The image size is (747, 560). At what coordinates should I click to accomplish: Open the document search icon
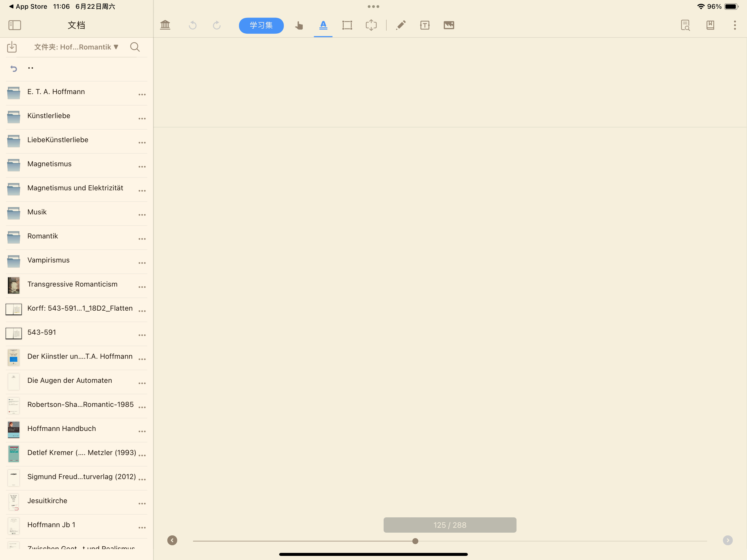pyautogui.click(x=685, y=25)
